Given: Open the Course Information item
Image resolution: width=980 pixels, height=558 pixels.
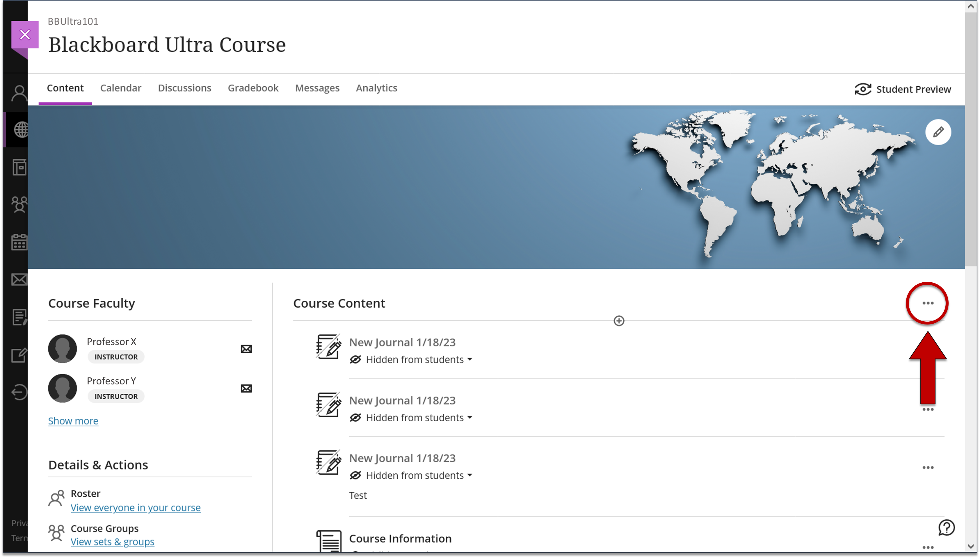Looking at the screenshot, I should (400, 539).
